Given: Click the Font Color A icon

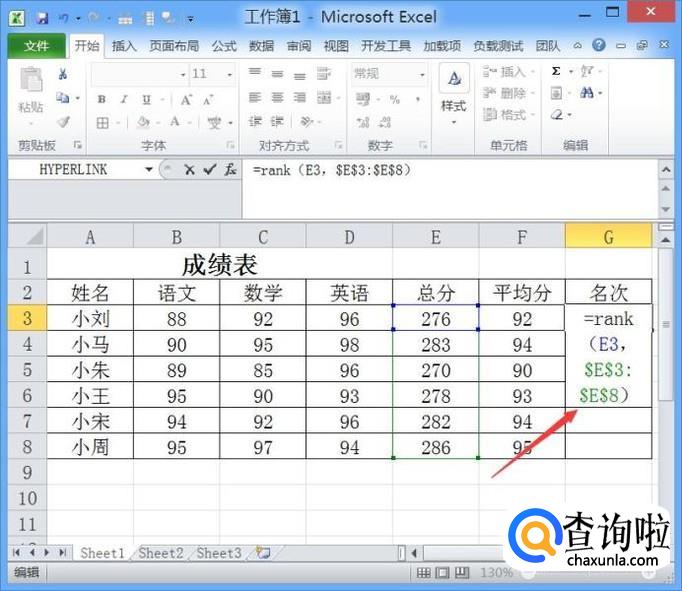Looking at the screenshot, I should pyautogui.click(x=175, y=122).
